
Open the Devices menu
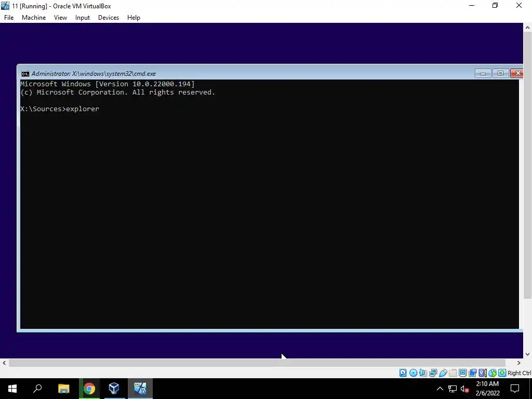pyautogui.click(x=109, y=18)
